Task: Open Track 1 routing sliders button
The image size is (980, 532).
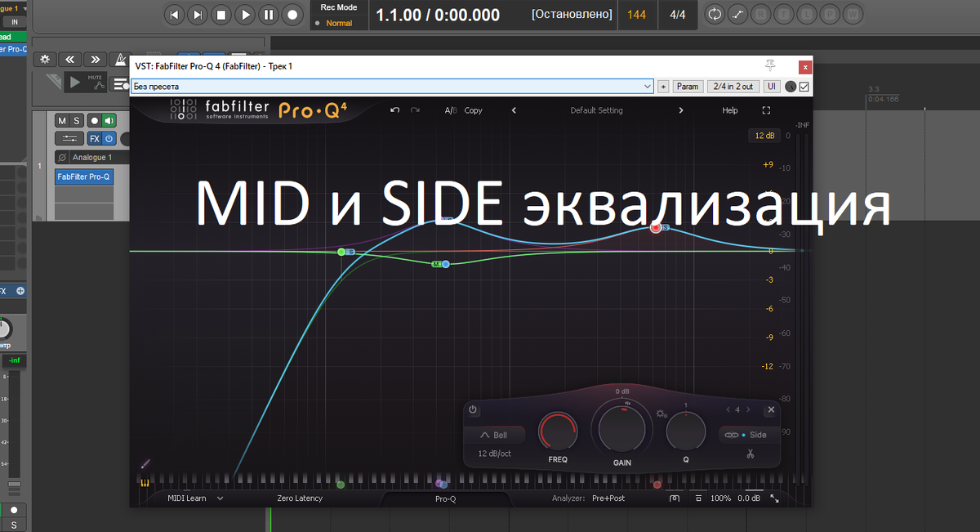Action: tap(69, 139)
